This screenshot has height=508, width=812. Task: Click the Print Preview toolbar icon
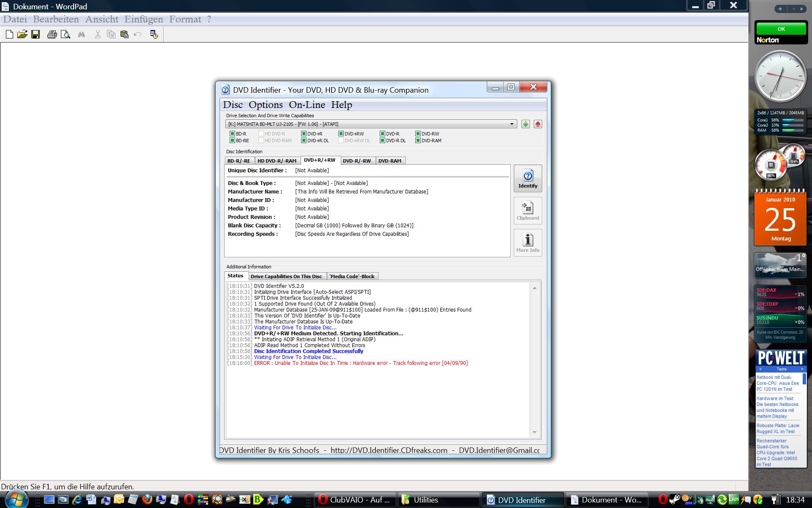(x=66, y=35)
